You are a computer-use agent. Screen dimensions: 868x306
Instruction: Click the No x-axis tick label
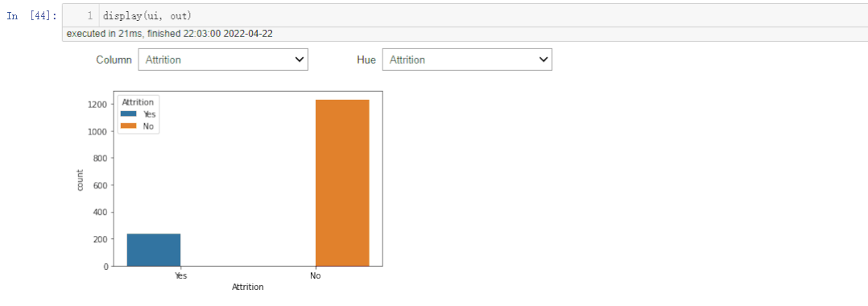click(316, 275)
